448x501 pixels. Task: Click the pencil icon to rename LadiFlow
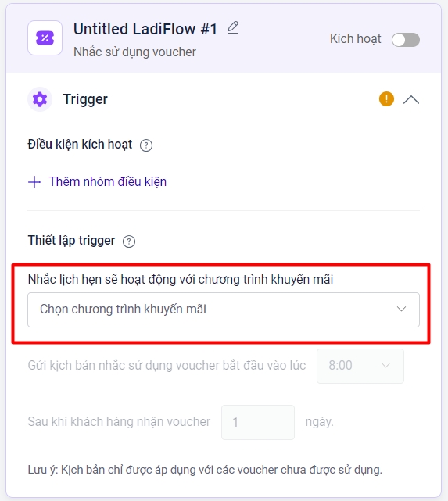pyautogui.click(x=233, y=28)
